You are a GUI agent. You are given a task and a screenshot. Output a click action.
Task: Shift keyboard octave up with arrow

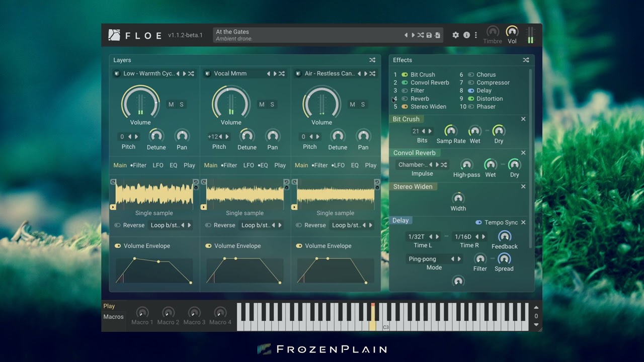536,308
